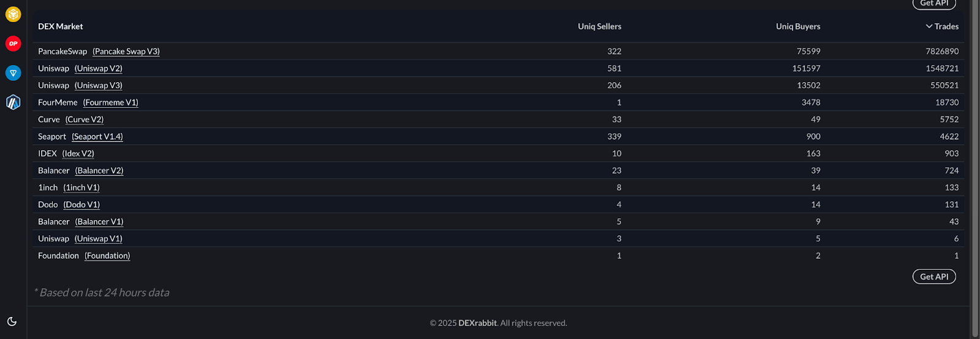This screenshot has height=339, width=980.
Task: Sort by Uniq Sellers column header
Action: 600,26
